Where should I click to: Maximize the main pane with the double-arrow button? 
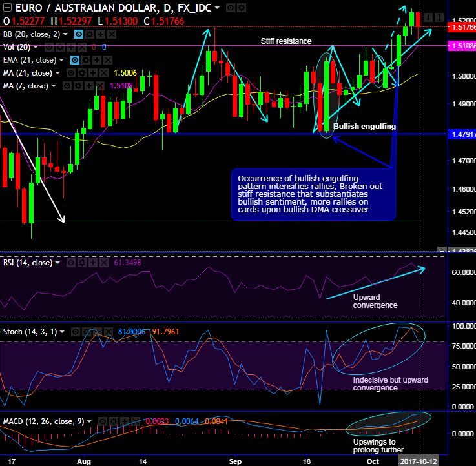pos(439,17)
